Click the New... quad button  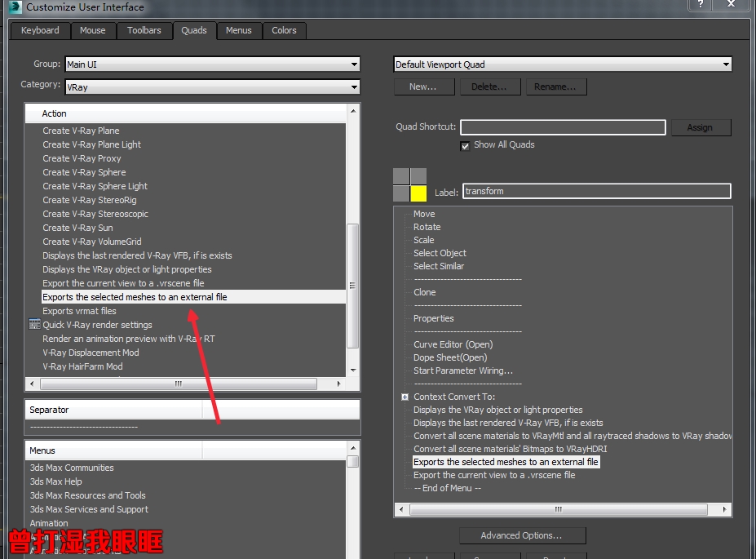422,87
